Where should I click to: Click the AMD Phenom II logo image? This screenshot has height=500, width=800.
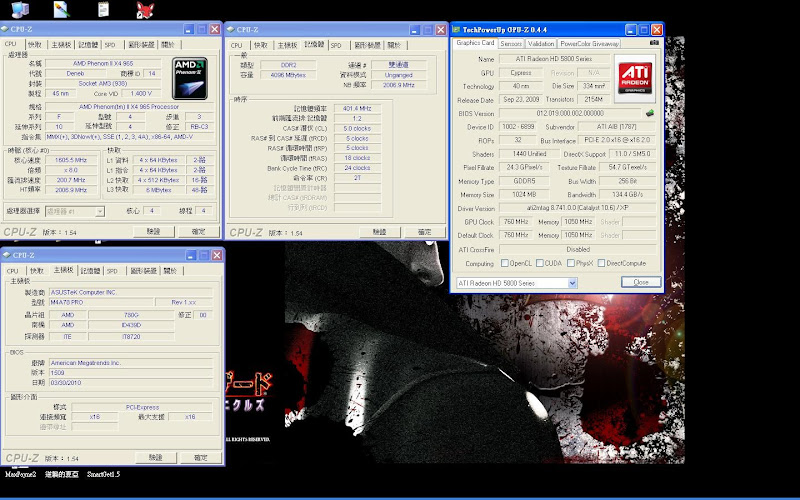pyautogui.click(x=190, y=78)
